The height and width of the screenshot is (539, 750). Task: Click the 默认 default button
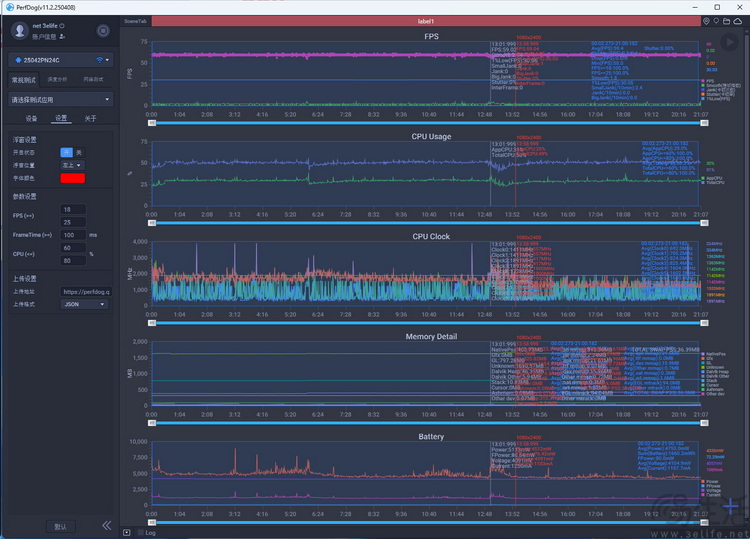(x=60, y=525)
